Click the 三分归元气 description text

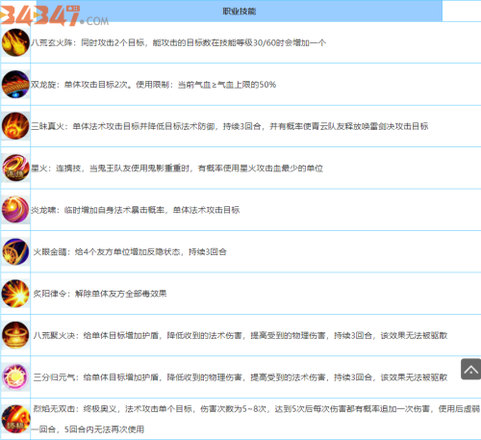[x=240, y=377]
